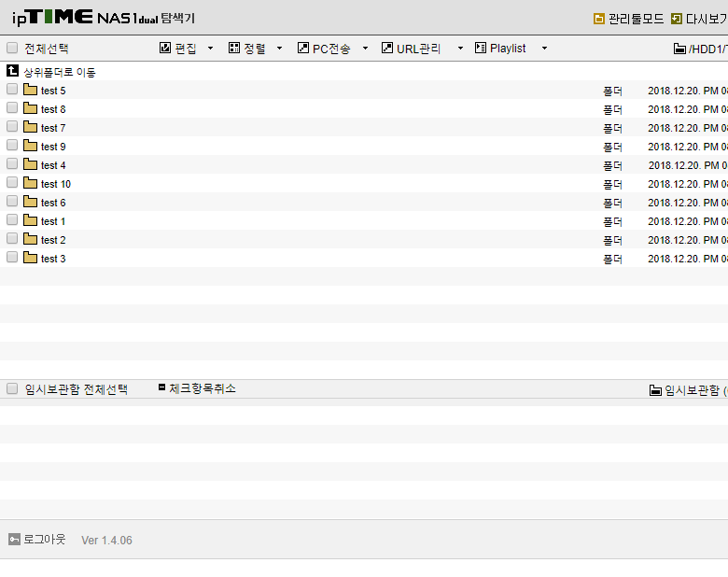
Task: Expand the 정렬 dropdown arrow
Action: tap(279, 48)
